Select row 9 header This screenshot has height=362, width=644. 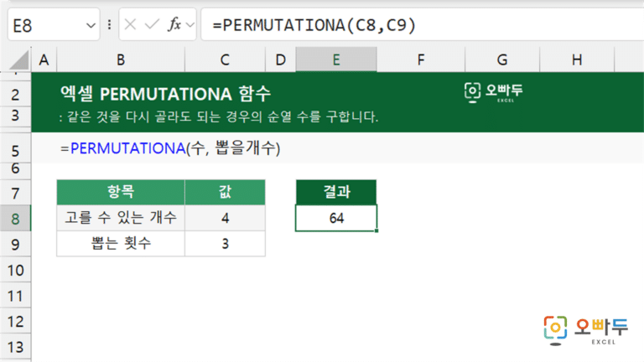click(15, 244)
